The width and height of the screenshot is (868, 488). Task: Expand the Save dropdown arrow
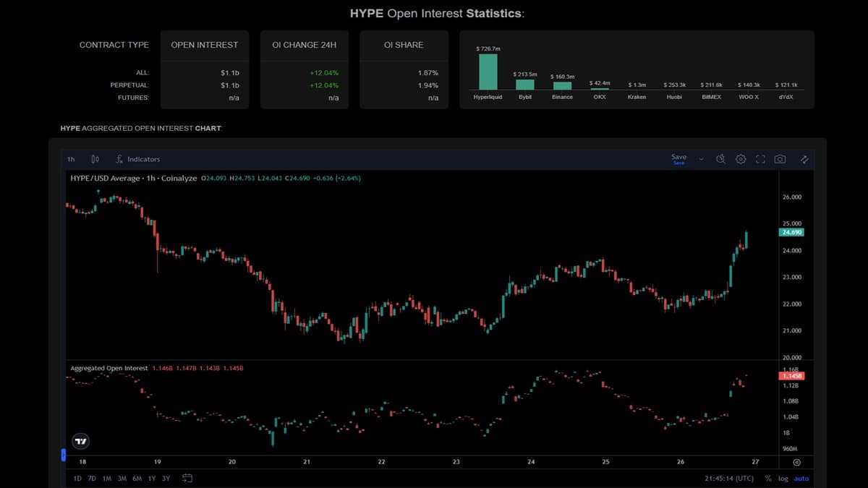click(700, 158)
